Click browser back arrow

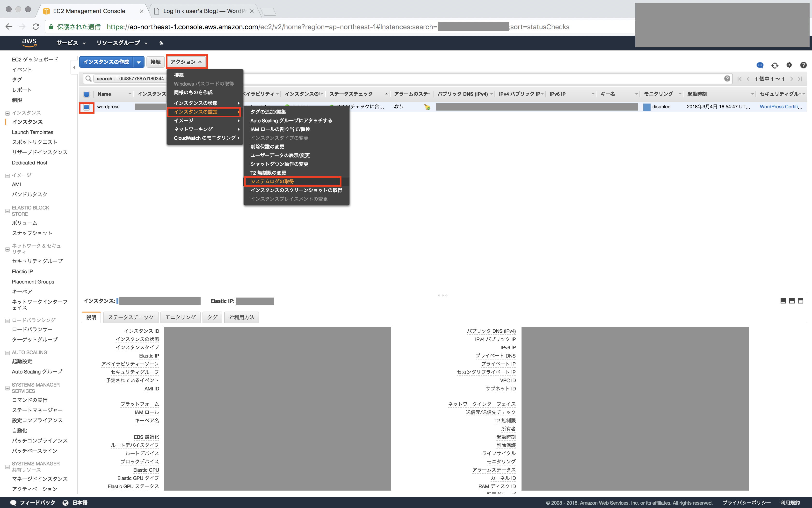pos(9,27)
